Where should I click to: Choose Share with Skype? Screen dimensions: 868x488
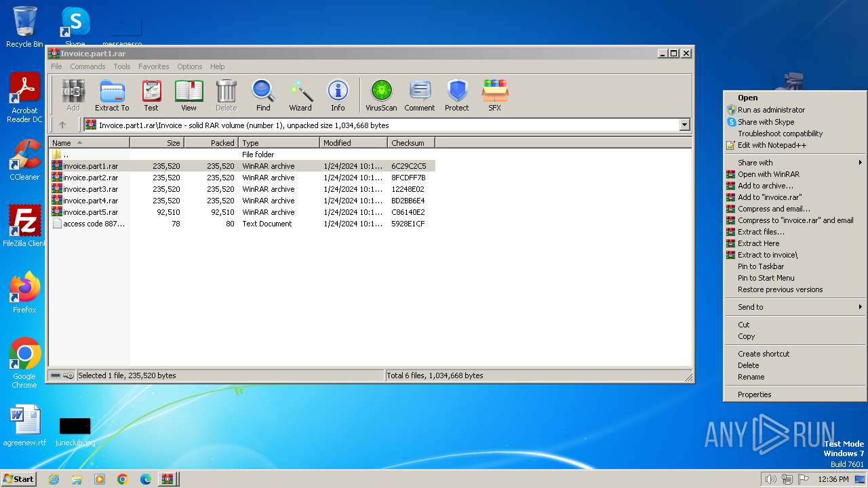tap(795, 122)
